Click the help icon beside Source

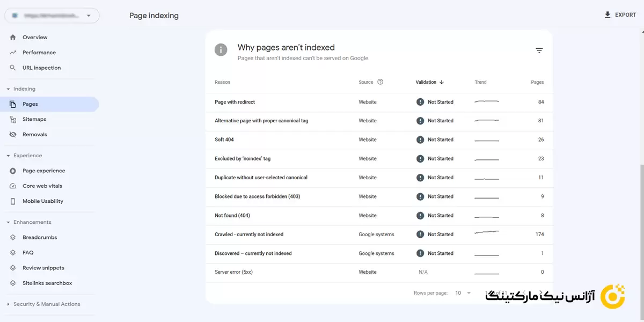click(380, 82)
